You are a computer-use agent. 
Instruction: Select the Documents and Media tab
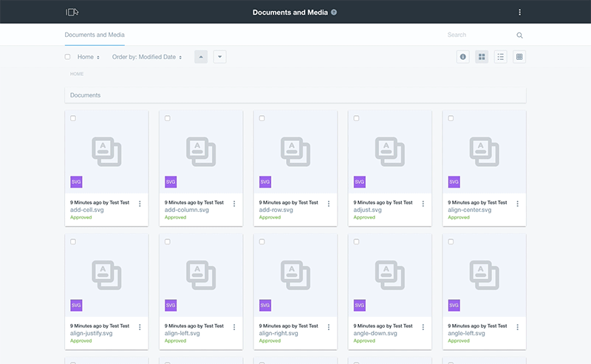(95, 35)
